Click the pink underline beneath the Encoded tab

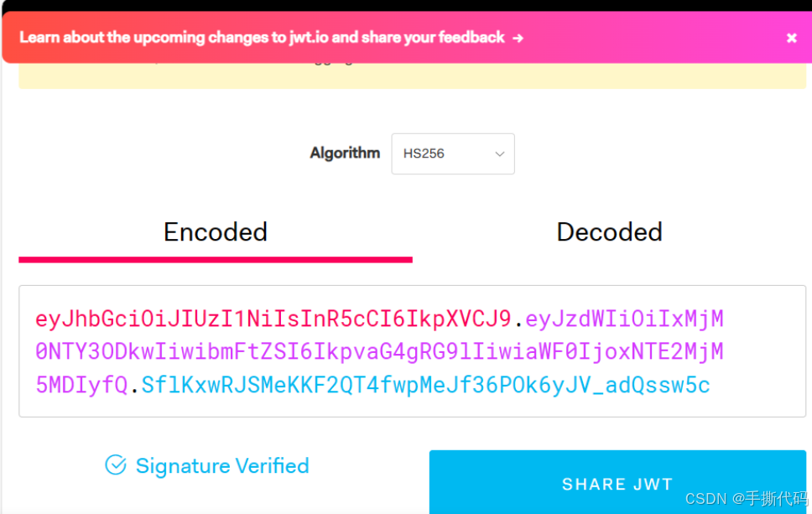pos(216,260)
